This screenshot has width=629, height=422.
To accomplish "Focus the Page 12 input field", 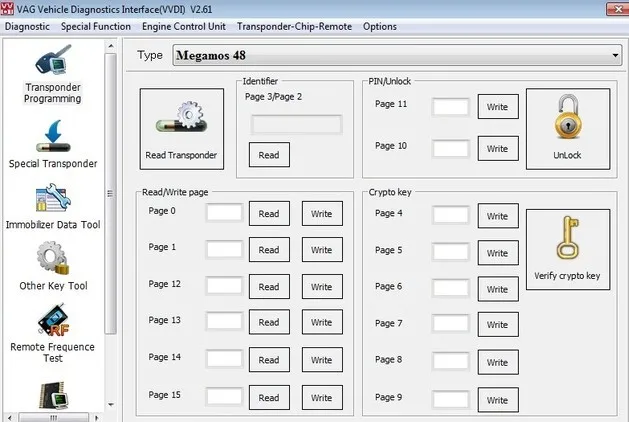I will tap(224, 286).
